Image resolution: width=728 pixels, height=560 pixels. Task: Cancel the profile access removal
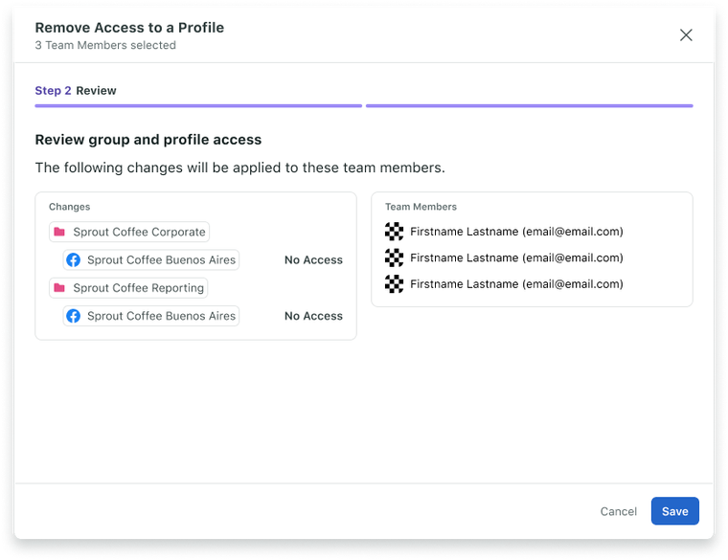tap(618, 511)
